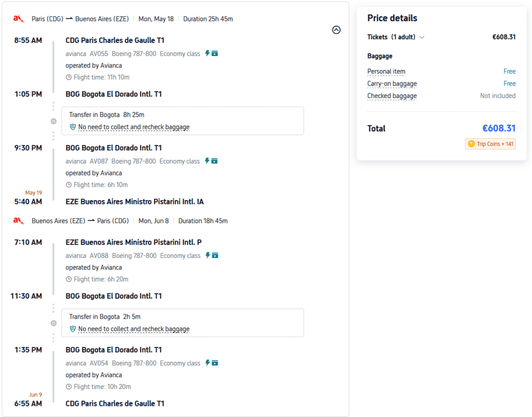The width and height of the screenshot is (532, 417).
Task: Click the Trip Coins + 141 badge
Action: tap(490, 144)
